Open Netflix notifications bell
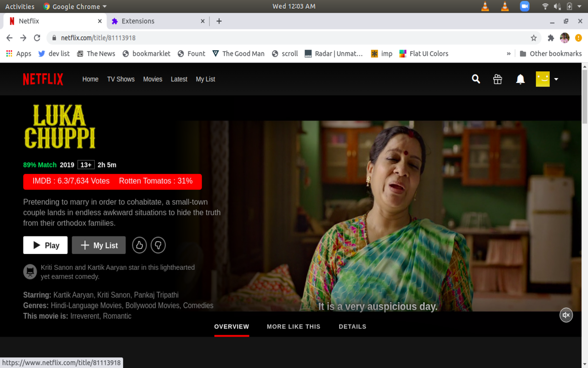This screenshot has height=368, width=588. [520, 79]
